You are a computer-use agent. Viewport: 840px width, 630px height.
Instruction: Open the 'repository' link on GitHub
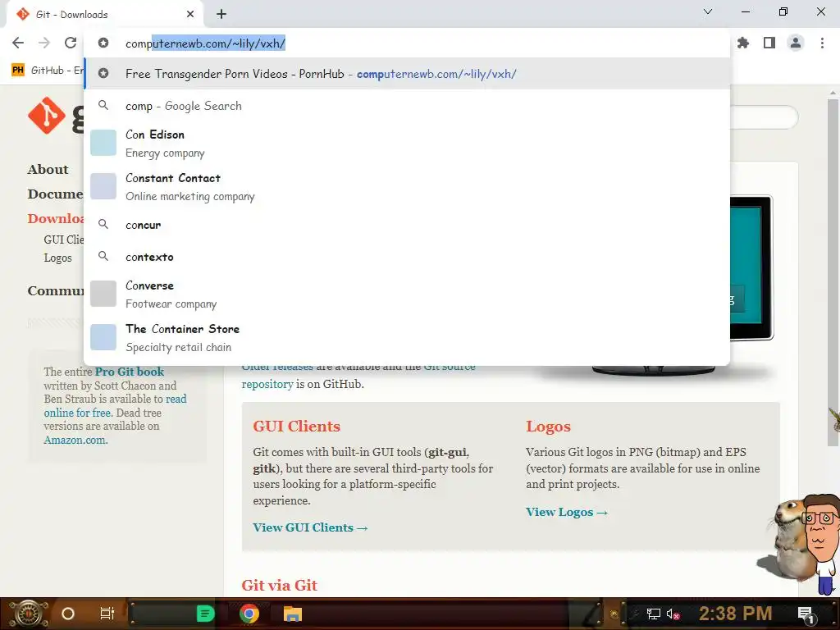267,384
